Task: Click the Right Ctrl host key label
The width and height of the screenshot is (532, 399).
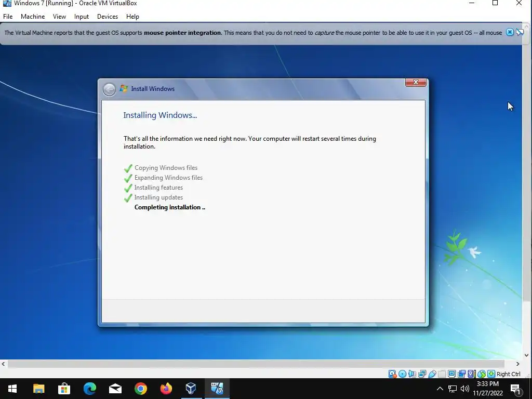Action: point(508,374)
